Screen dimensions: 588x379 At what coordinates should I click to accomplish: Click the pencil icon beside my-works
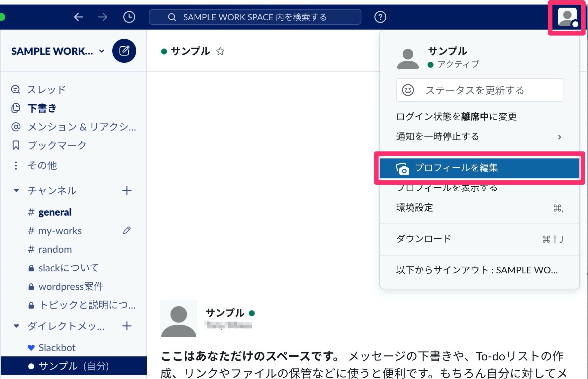(x=127, y=230)
